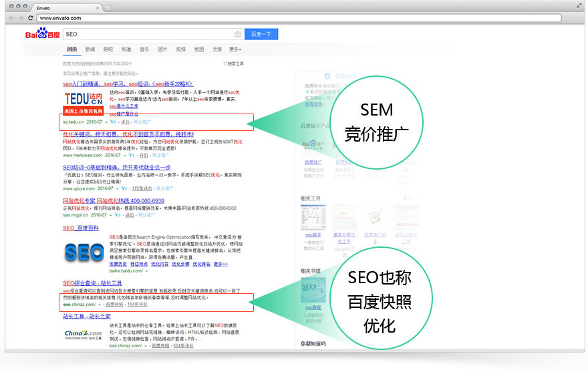588x372 pixels.
Task: Focus the www.envato.com address bar
Action: 299,18
